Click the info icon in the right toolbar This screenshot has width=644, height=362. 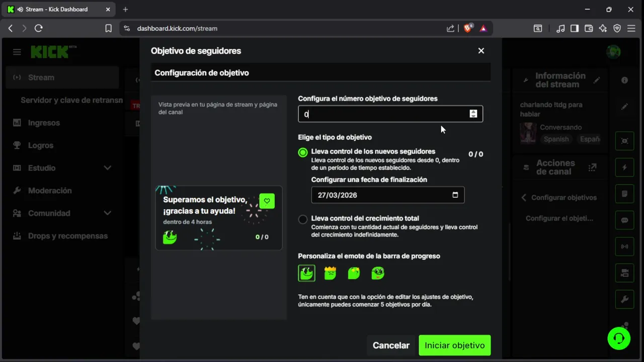tap(624, 80)
